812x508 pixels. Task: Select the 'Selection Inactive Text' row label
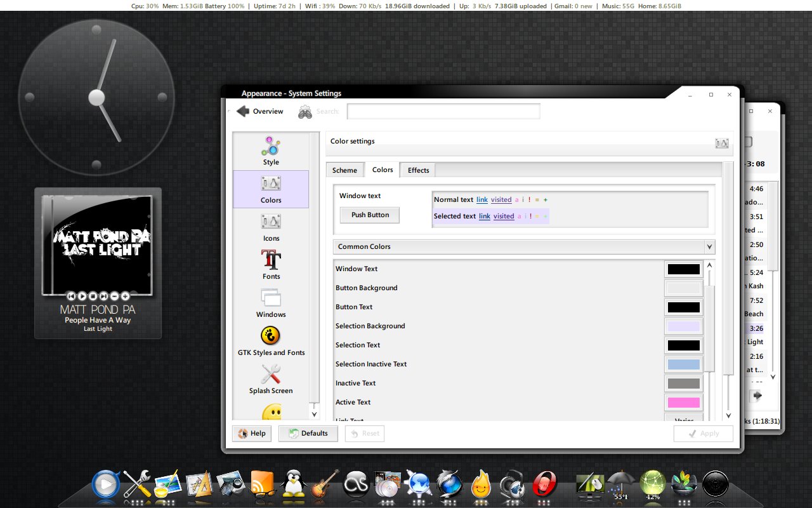[x=371, y=364]
